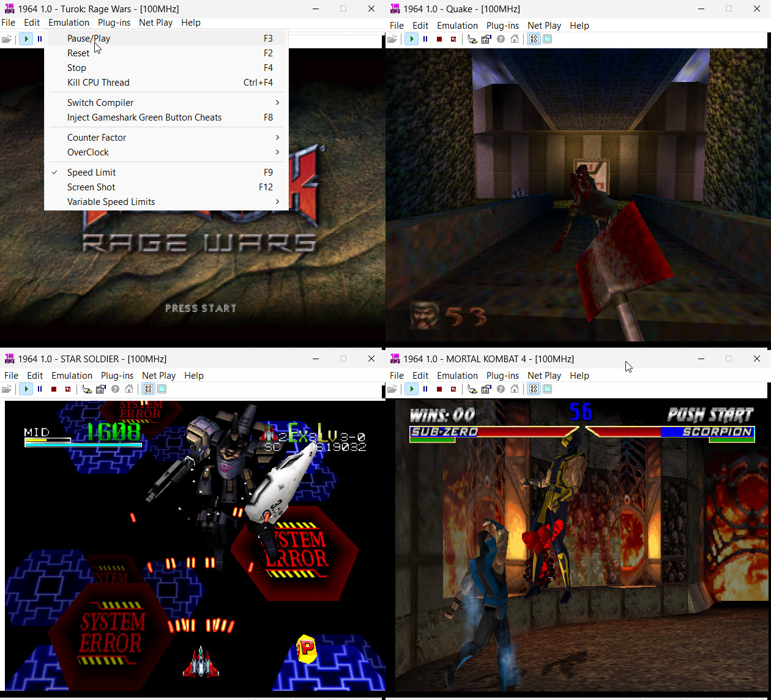Expand the Switch Compiler submenu

coord(166,103)
